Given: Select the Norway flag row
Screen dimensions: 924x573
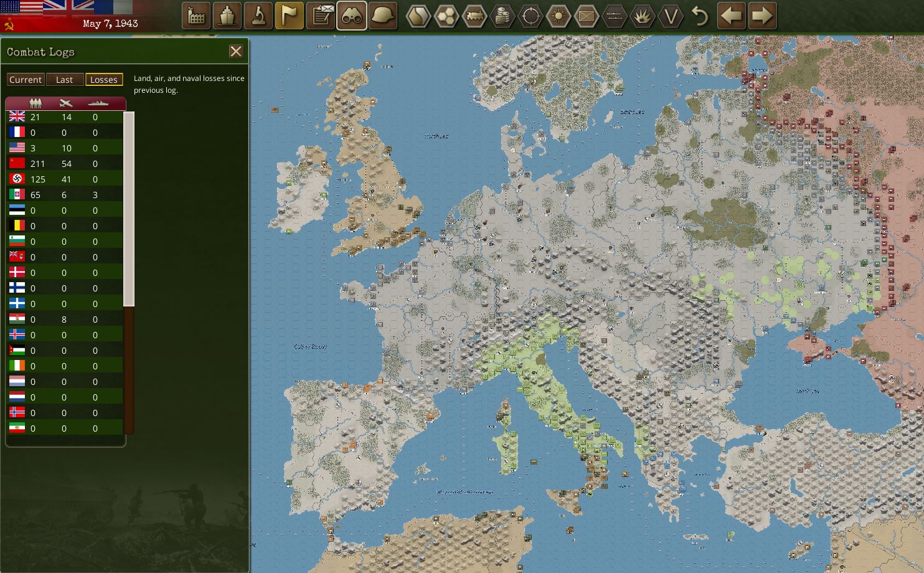Looking at the screenshot, I should pos(65,413).
